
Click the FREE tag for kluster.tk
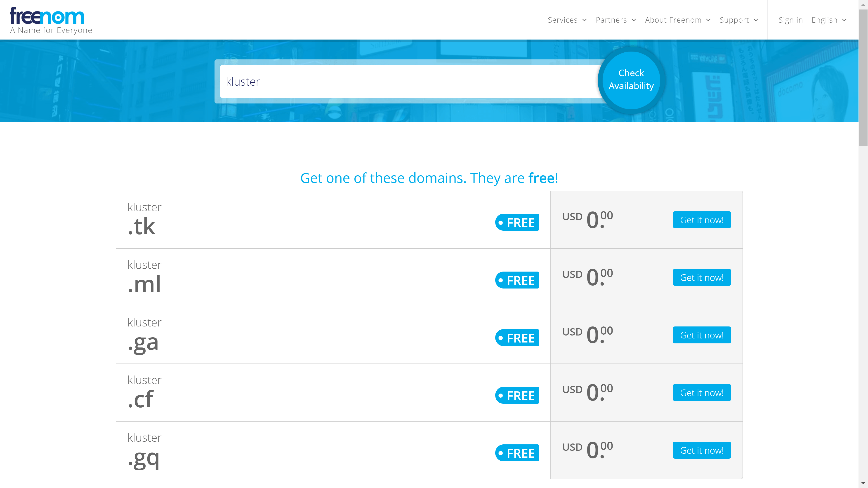coord(517,223)
